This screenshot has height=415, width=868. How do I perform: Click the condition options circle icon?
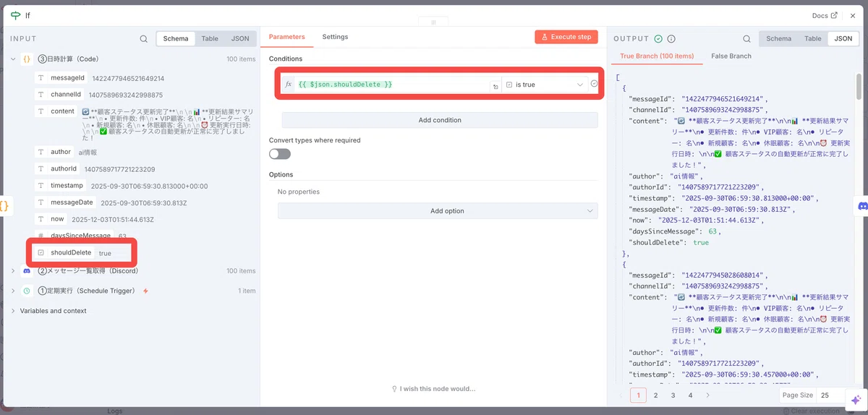click(x=594, y=84)
